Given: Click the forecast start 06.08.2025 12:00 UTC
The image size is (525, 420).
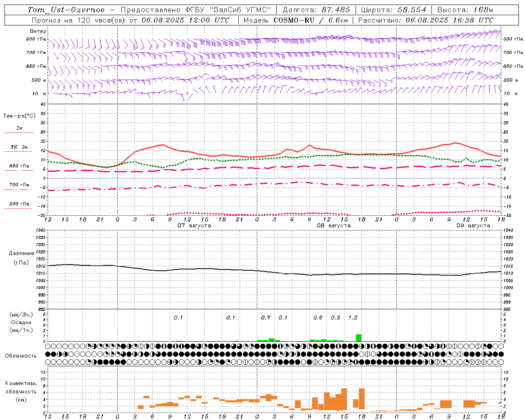Looking at the screenshot, I should click(185, 20).
